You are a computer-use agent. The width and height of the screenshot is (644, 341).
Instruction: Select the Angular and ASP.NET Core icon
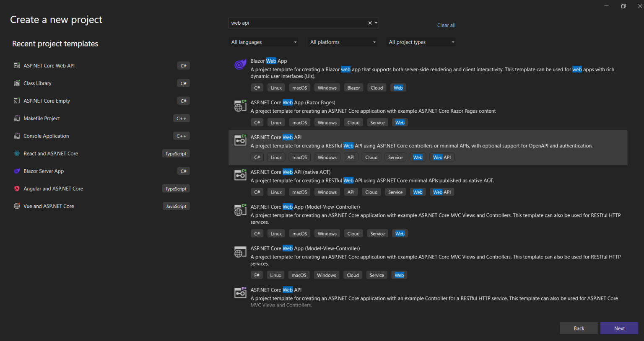pyautogui.click(x=17, y=189)
